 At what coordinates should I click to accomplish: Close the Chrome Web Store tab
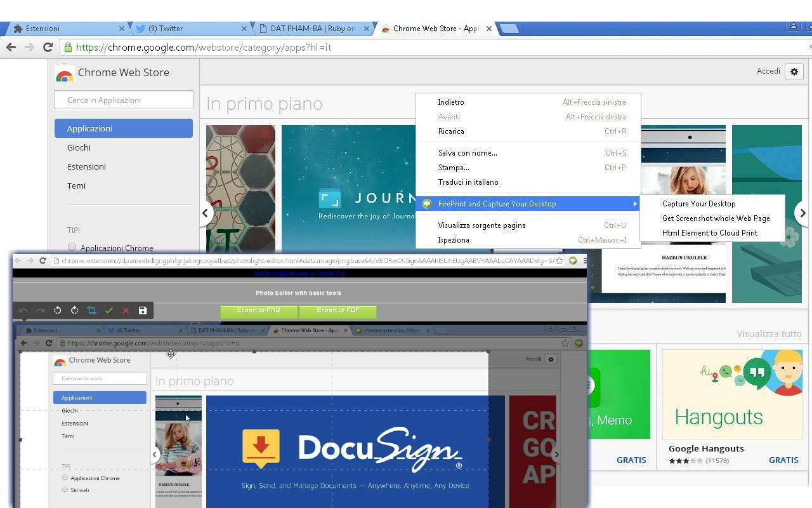(x=489, y=29)
